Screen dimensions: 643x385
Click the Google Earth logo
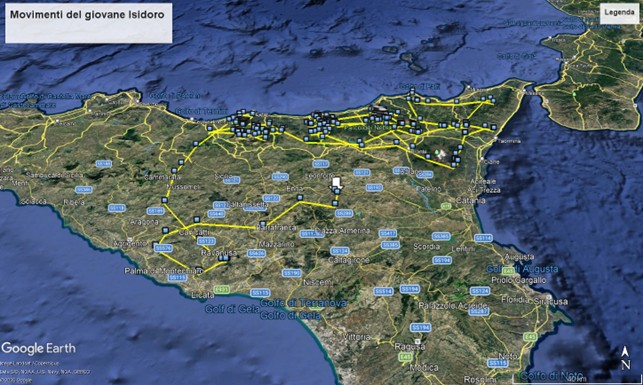38,349
